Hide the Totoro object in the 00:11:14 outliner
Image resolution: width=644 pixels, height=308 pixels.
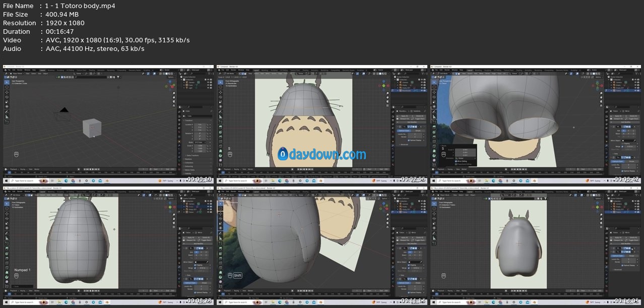coord(422,212)
